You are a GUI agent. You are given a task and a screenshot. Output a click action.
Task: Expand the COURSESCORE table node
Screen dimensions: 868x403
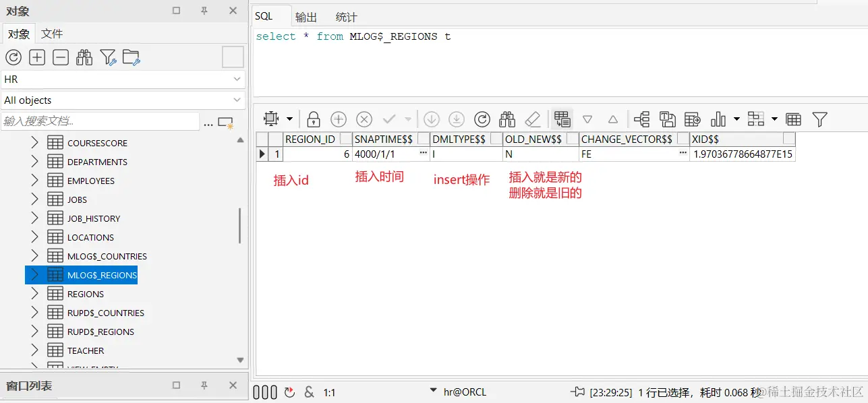coord(35,143)
